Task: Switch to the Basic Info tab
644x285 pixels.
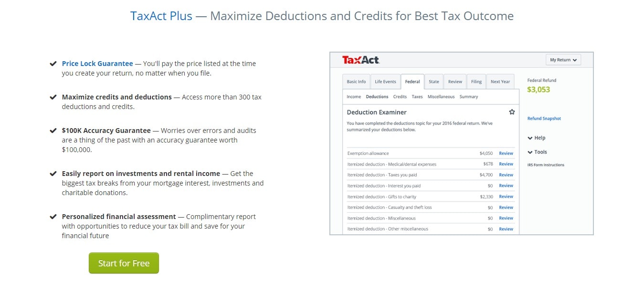Action: [x=356, y=82]
